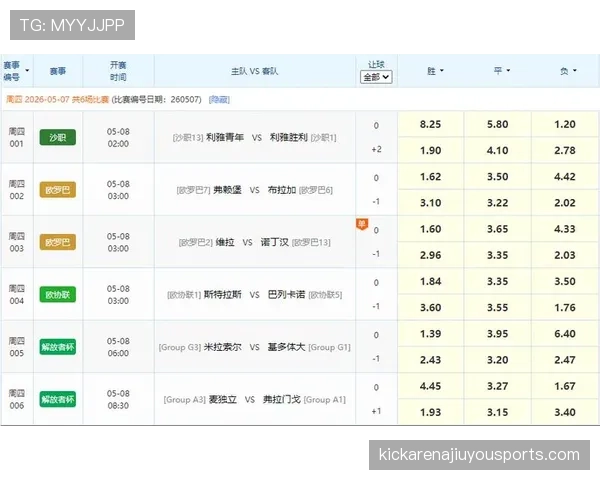600x480 pixels.
Task: Click away team 弗拉门戈 in match 006
Action: tap(282, 400)
